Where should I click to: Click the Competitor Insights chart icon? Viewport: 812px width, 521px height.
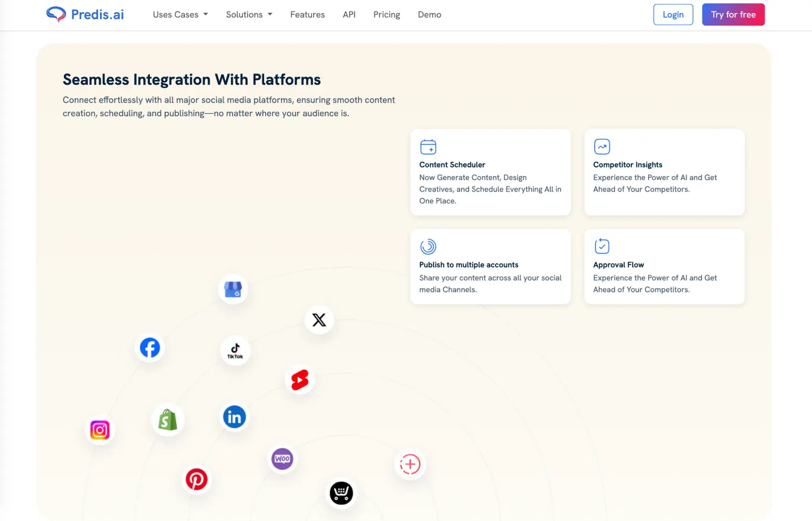[x=602, y=147]
